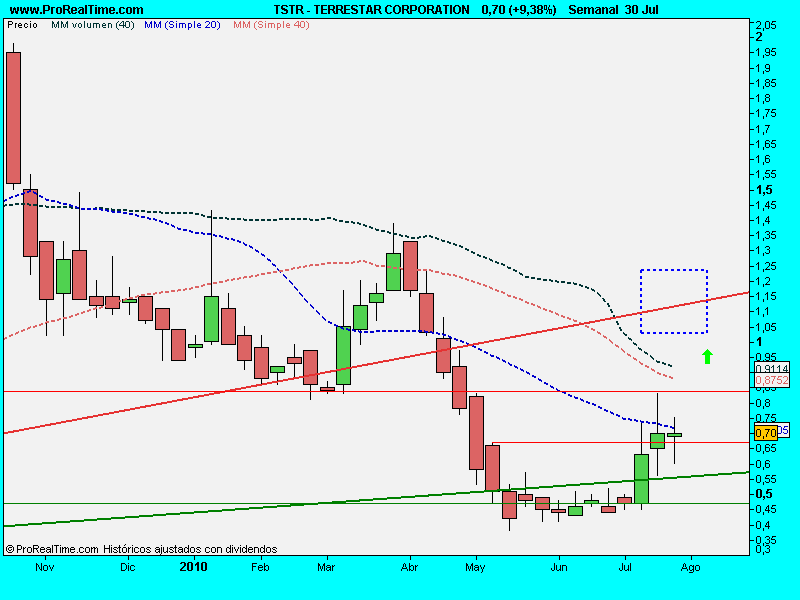Click the www.ProRealTime.com header text
Viewport: 800px width, 600px height.
77,10
